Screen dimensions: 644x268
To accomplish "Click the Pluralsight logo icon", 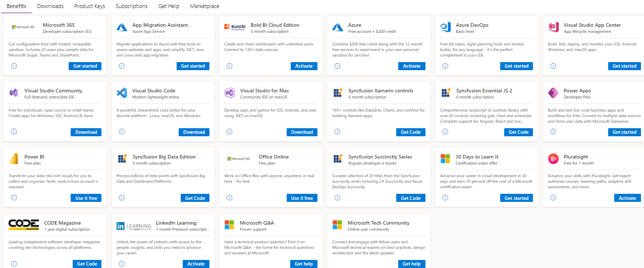I will click(553, 159).
